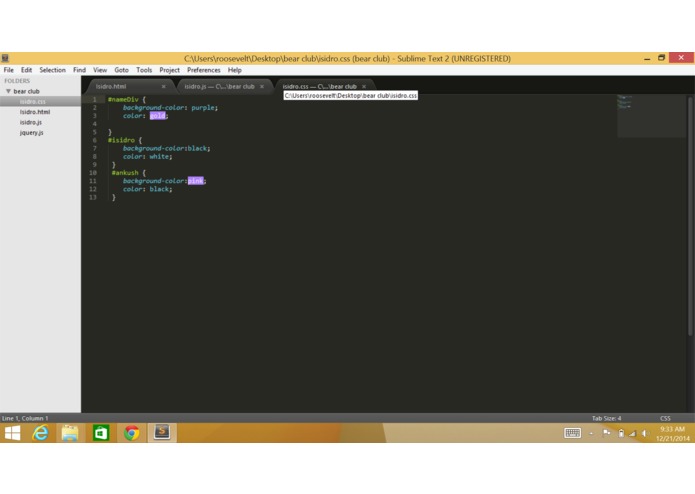The width and height of the screenshot is (695, 494).
Task: Open the Goto menu
Action: coord(121,70)
